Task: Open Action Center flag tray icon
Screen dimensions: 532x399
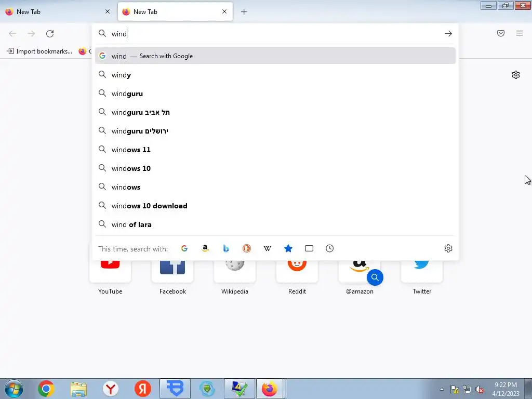Action: (x=454, y=390)
